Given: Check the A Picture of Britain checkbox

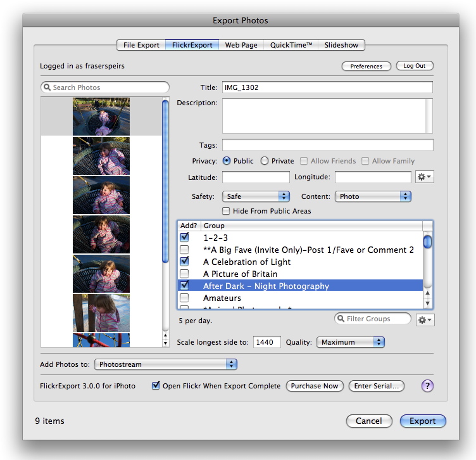Looking at the screenshot, I should tap(184, 274).
